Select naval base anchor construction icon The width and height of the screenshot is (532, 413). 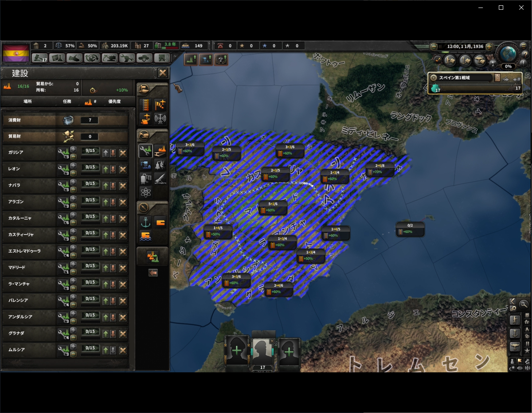click(x=146, y=222)
